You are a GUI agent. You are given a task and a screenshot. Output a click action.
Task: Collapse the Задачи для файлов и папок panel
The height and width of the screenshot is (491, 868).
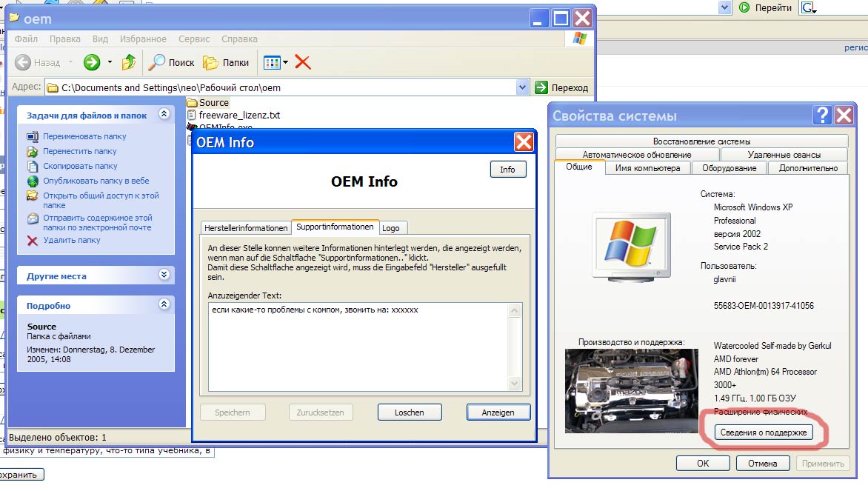[x=164, y=114]
